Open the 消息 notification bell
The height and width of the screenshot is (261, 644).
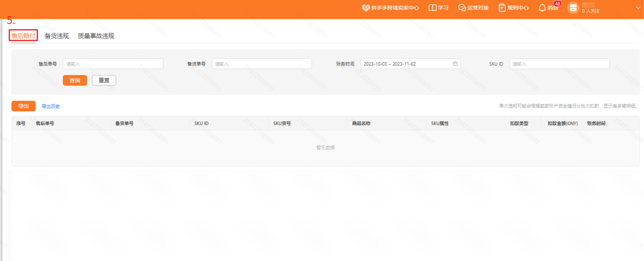[542, 8]
